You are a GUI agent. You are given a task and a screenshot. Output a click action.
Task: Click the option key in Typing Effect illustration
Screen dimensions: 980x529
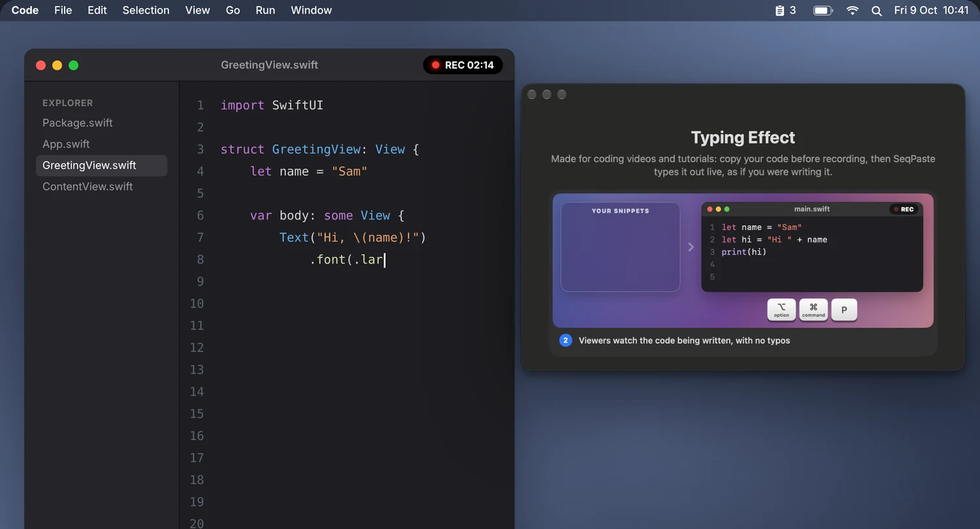[781, 310]
